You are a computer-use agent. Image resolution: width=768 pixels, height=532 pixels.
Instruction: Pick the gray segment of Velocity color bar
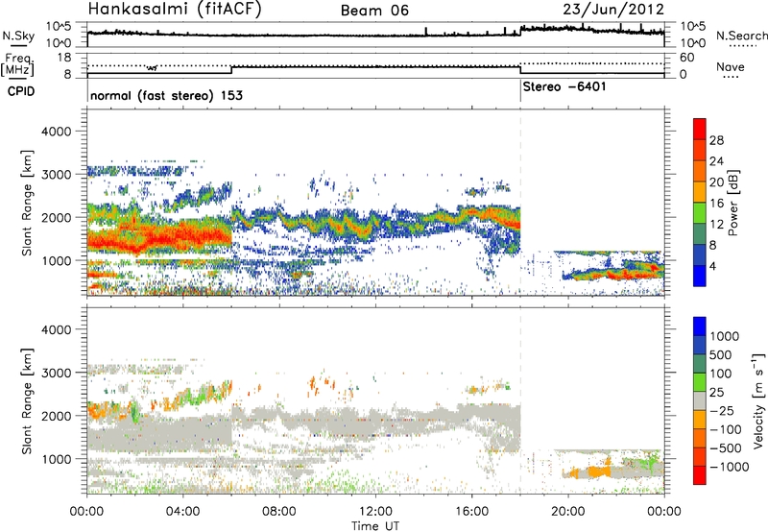tap(700, 400)
